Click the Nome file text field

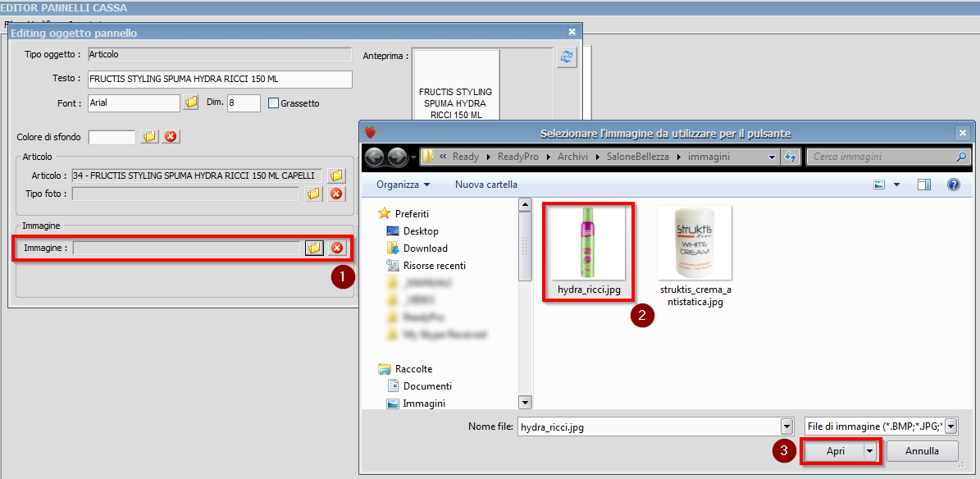point(650,427)
